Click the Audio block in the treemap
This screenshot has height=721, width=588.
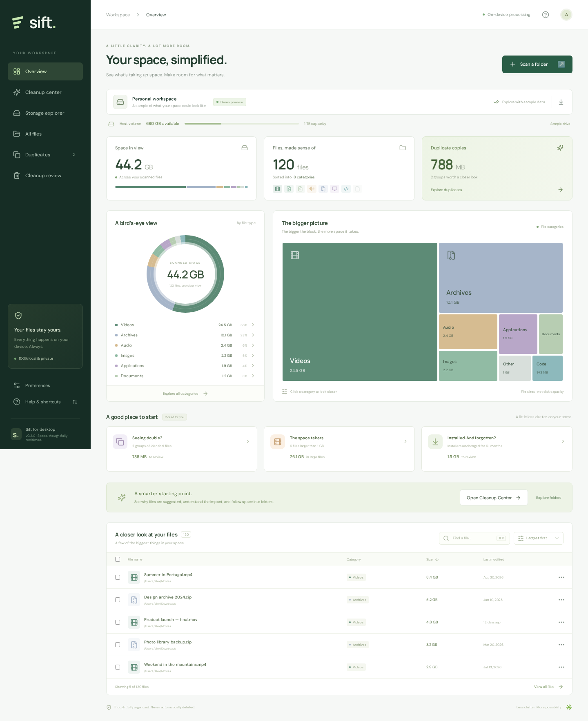click(x=468, y=332)
